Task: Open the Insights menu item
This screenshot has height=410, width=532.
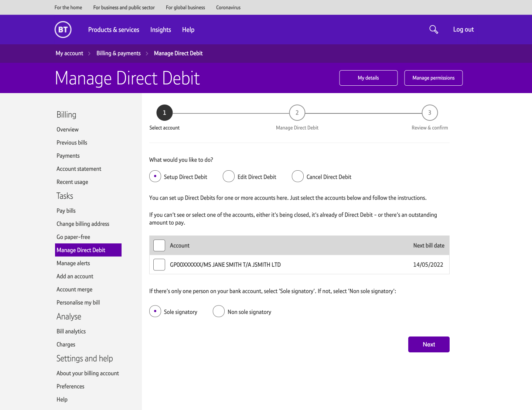Action: coord(161,30)
